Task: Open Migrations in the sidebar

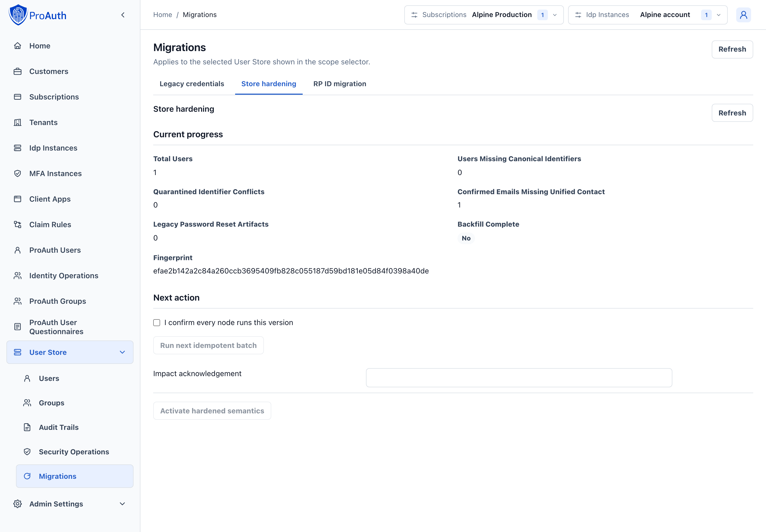Action: click(x=75, y=476)
